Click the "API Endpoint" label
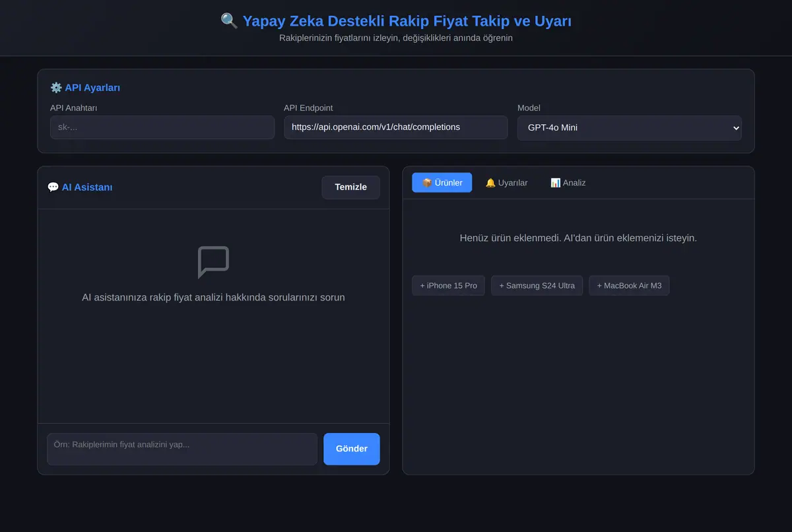The width and height of the screenshot is (792, 532). pyautogui.click(x=308, y=108)
